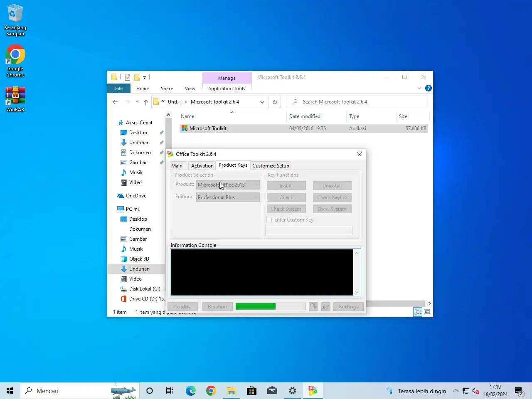Click the taskbar Mencari search box
The height and width of the screenshot is (399, 532).
coord(79,391)
